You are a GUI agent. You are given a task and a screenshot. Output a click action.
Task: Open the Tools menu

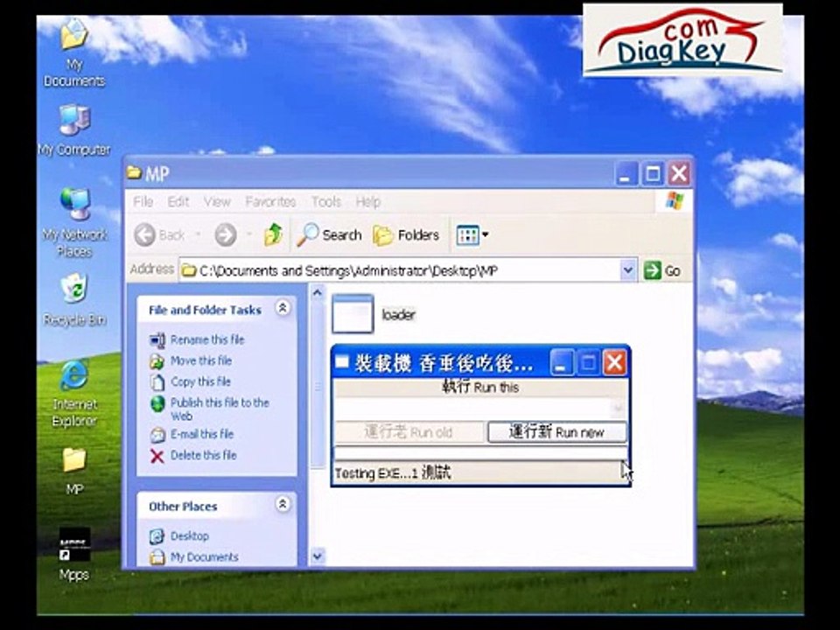(326, 202)
